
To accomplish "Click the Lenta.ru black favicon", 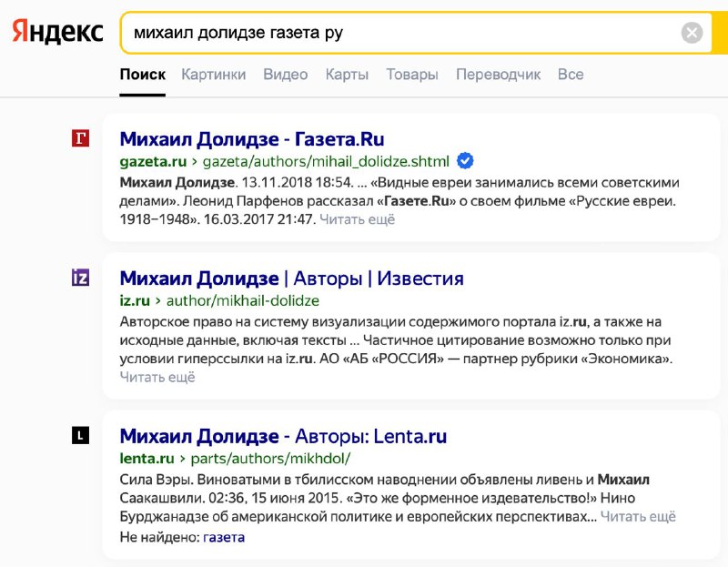I will coord(80,436).
